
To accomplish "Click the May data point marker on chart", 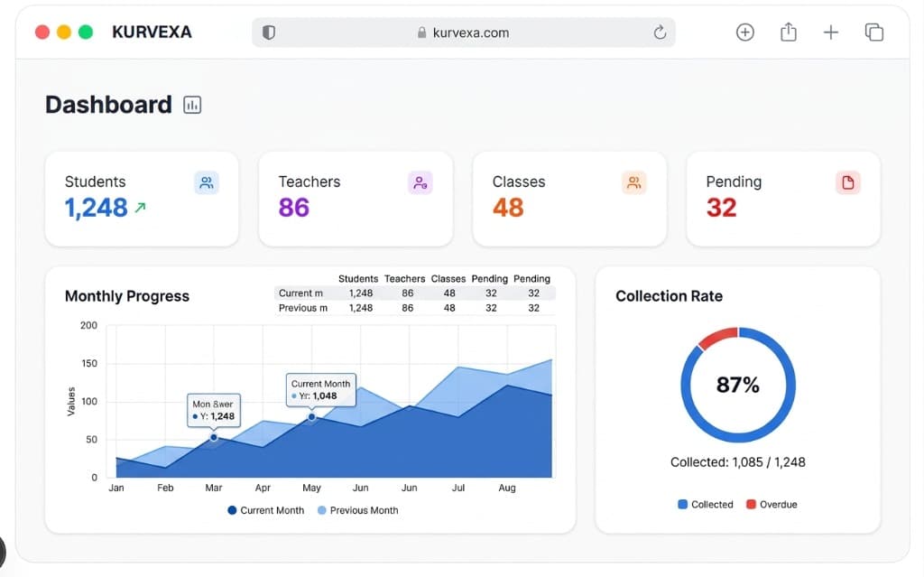I will [x=311, y=416].
